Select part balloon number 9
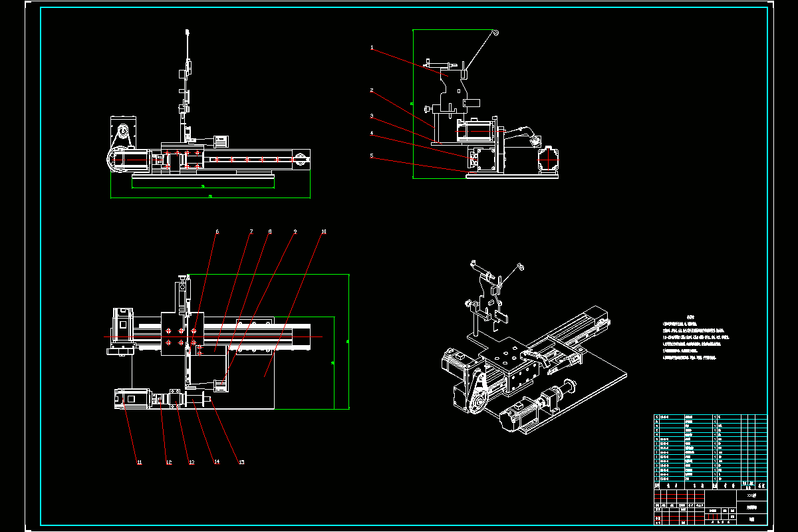This screenshot has width=798, height=532. click(x=295, y=231)
